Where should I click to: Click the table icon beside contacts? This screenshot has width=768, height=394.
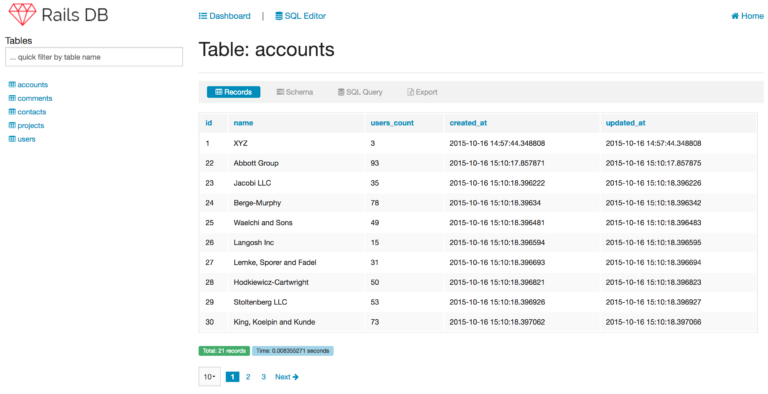pos(12,112)
